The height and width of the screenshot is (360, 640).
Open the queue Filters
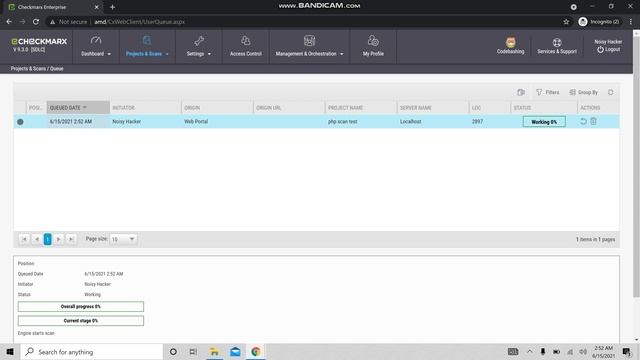click(x=547, y=92)
